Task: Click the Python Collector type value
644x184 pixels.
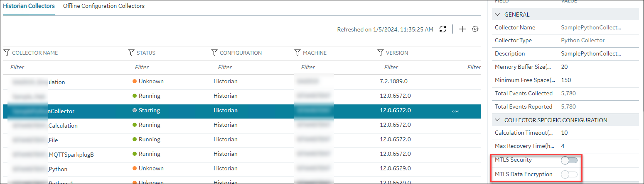Action: click(583, 41)
